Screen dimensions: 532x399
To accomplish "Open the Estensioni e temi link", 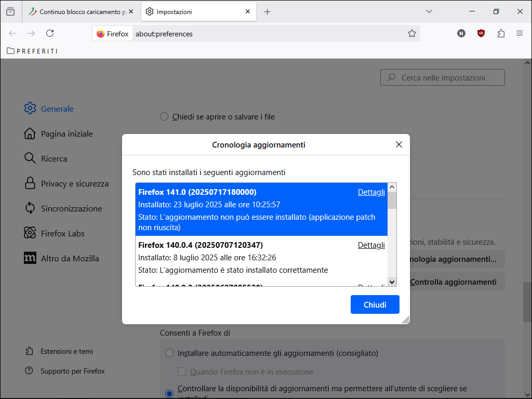I will point(59,351).
